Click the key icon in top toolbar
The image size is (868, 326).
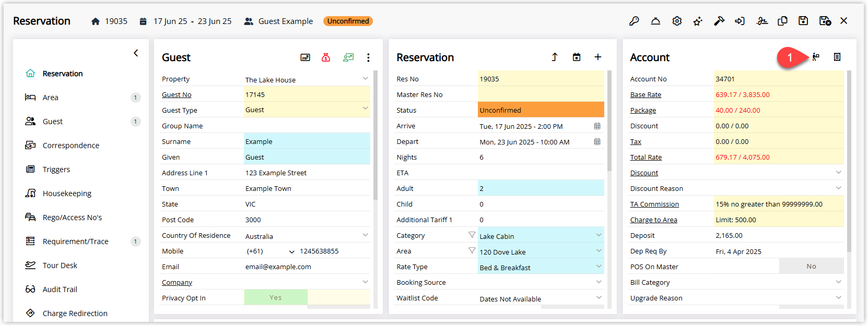point(634,21)
